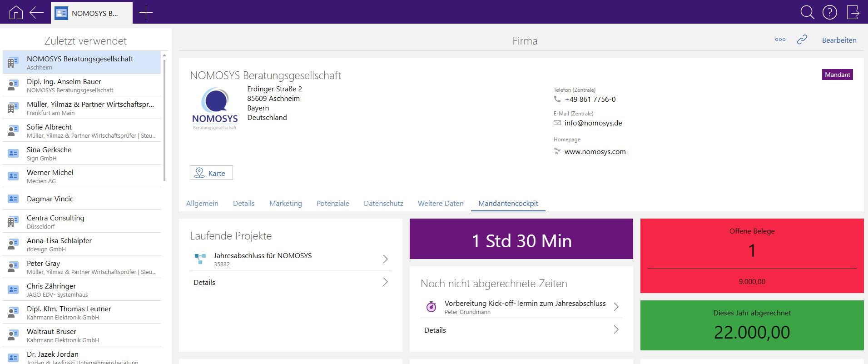Click the homepage icon beside www.nomosys.com
868x364 pixels.
pyautogui.click(x=557, y=151)
